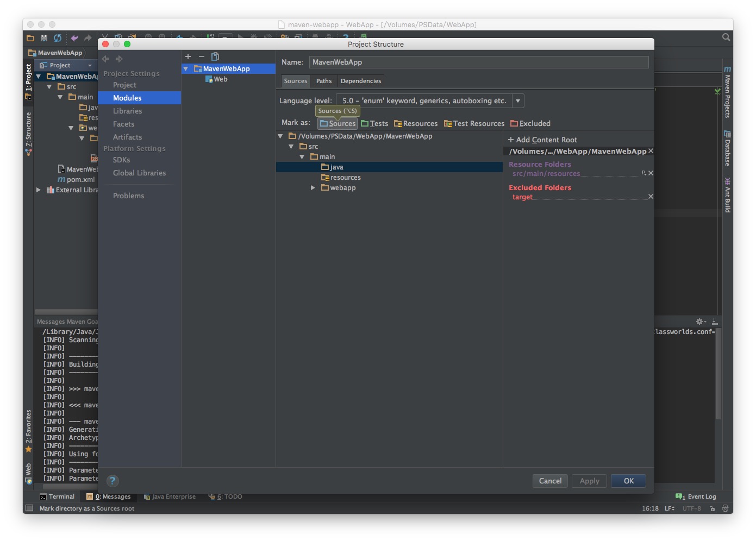Screen dimensions: 756x541
Task: Select Libraries in Project Settings
Action: click(x=127, y=111)
